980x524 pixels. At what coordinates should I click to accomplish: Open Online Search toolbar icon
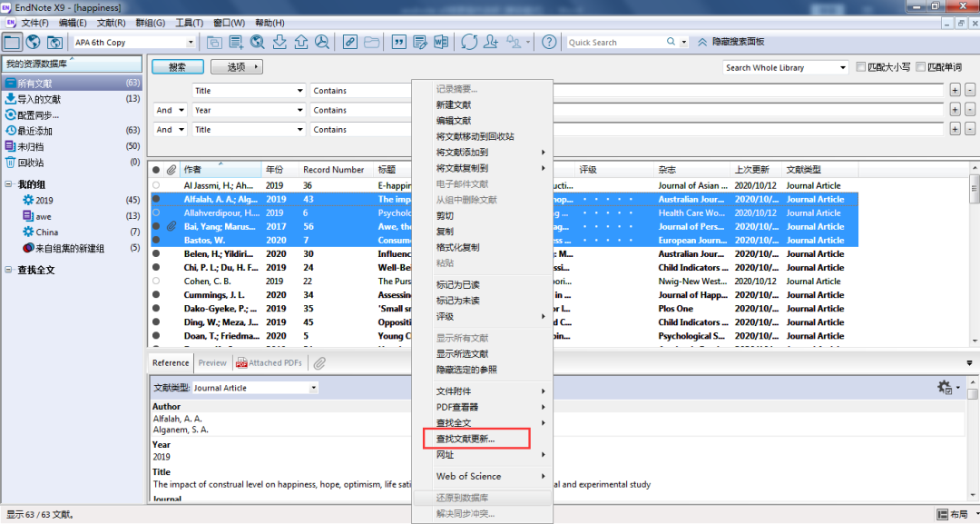pos(258,42)
